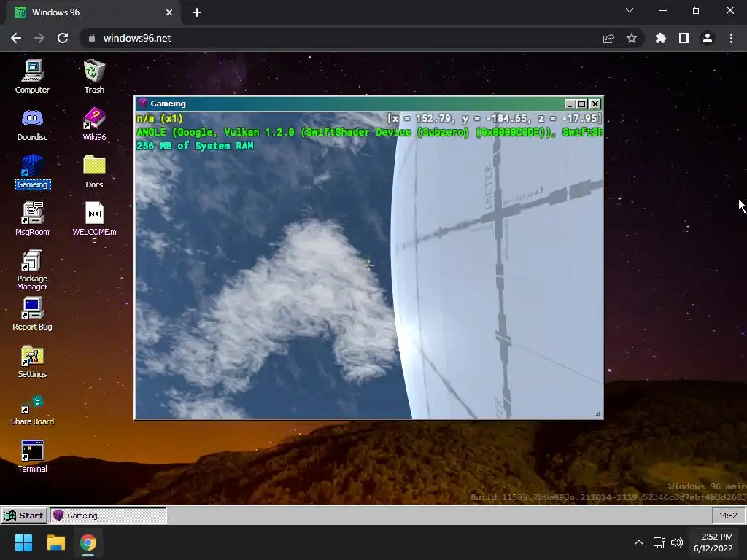Open the Chrome extensions puzzle icon
747x560 pixels.
click(x=661, y=38)
